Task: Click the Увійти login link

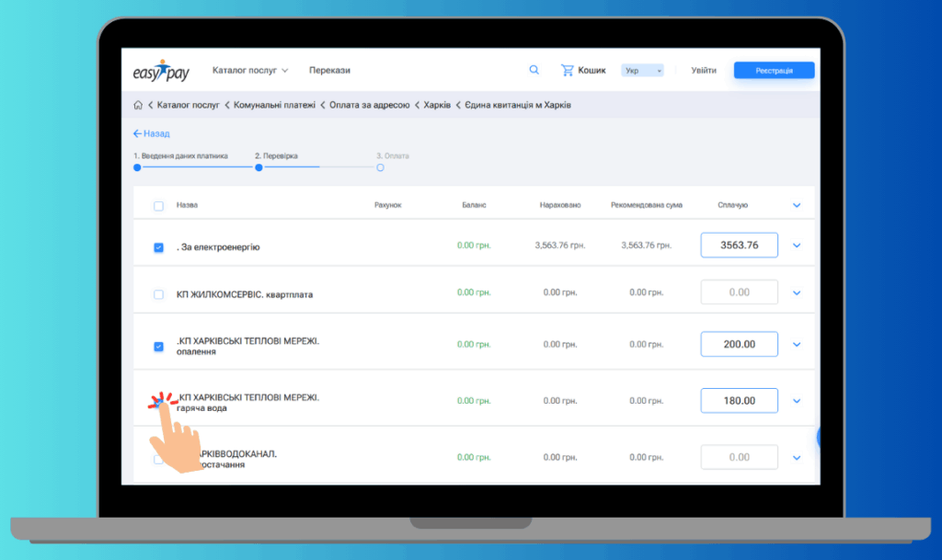Action: point(704,70)
